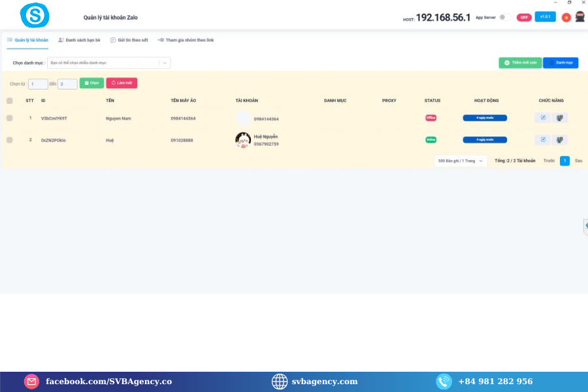Click the second action icon for Huệ row
Viewport: 588px width, 392px height.
coord(559,140)
